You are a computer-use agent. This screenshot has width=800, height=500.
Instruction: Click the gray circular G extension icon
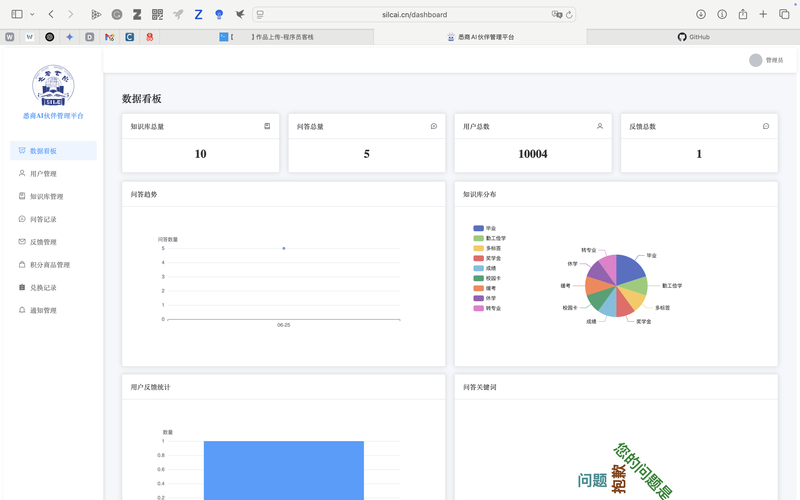(117, 14)
